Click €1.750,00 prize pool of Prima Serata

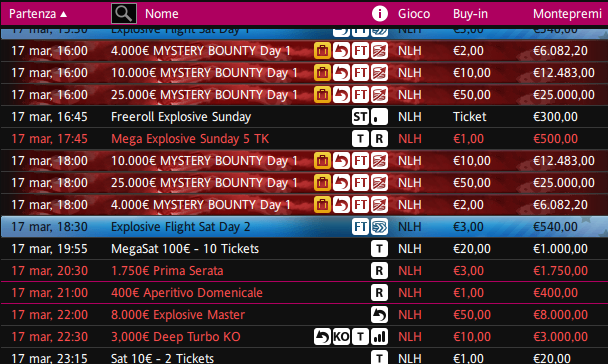tap(560, 271)
